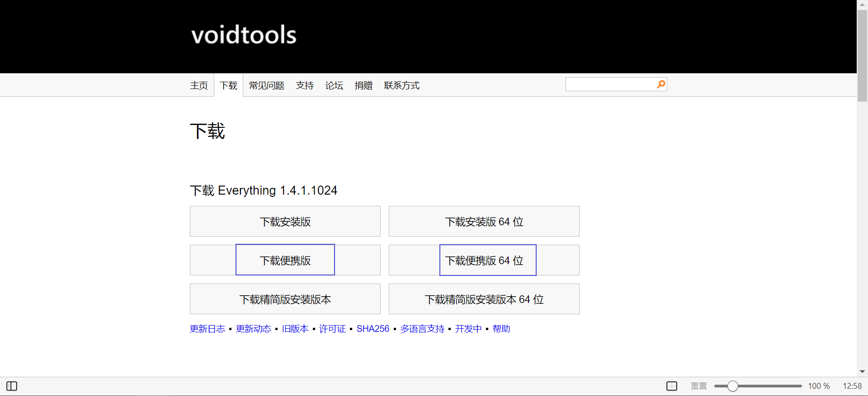Click the 下载精简版安装版本 64 位 button

484,299
